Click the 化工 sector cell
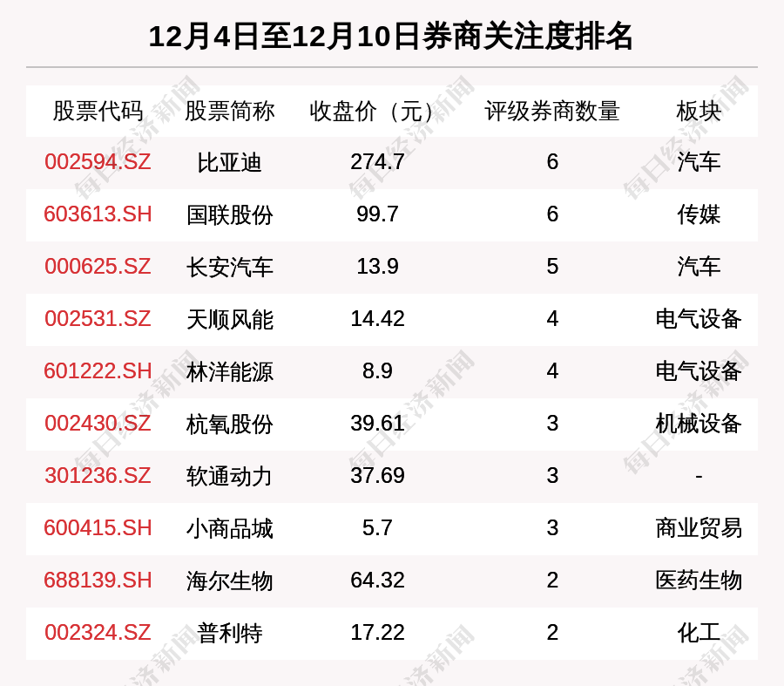784x686 pixels. click(x=699, y=633)
